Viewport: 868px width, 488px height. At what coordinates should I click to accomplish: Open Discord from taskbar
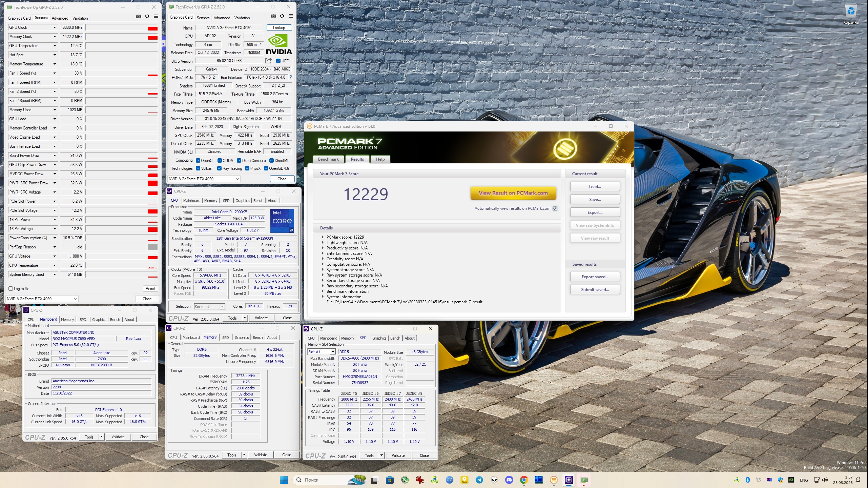pos(509,480)
